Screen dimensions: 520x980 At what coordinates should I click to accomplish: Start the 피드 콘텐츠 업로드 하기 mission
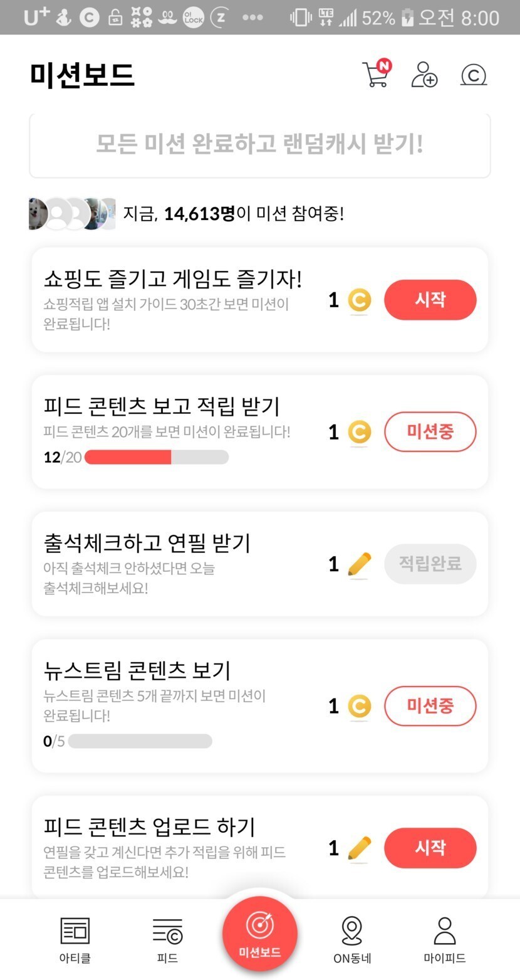point(430,848)
